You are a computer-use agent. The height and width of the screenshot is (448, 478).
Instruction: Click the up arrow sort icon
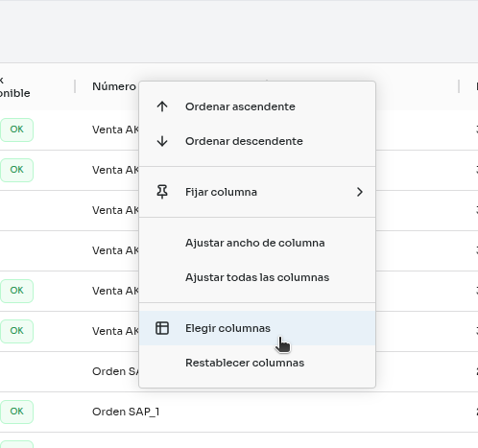pos(162,106)
